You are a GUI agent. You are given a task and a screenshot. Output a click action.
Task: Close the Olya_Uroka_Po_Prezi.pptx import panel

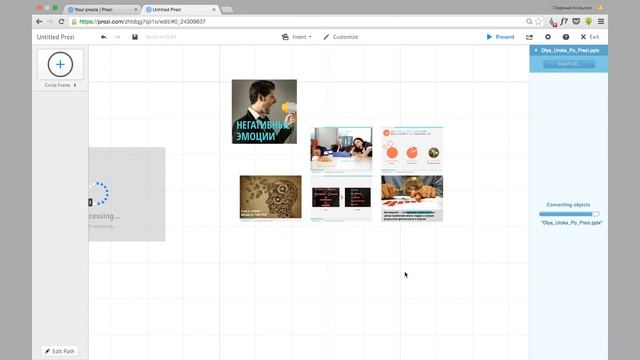[536, 50]
